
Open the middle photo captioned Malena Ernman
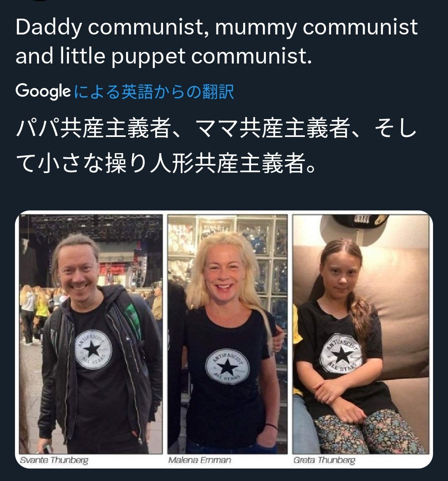tap(228, 334)
